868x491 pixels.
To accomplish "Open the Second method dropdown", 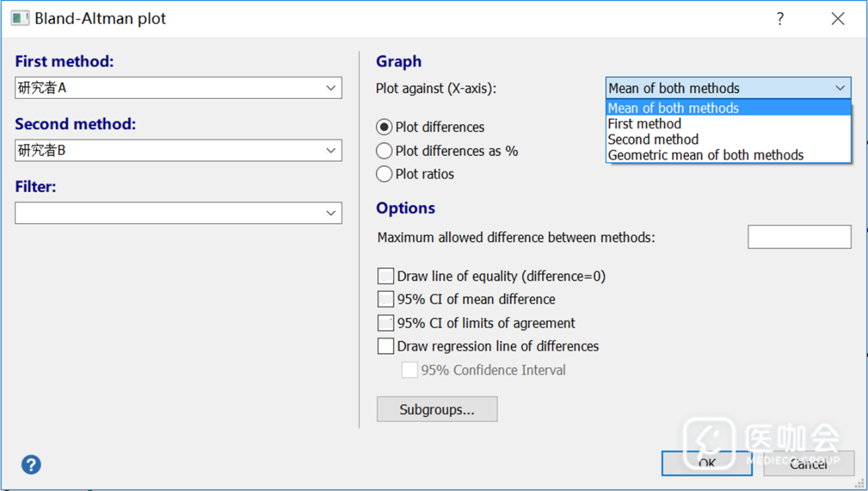I will (x=330, y=151).
